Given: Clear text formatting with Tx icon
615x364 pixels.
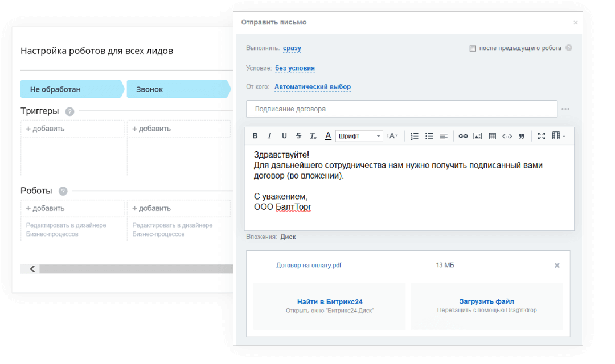Looking at the screenshot, I should 313,135.
